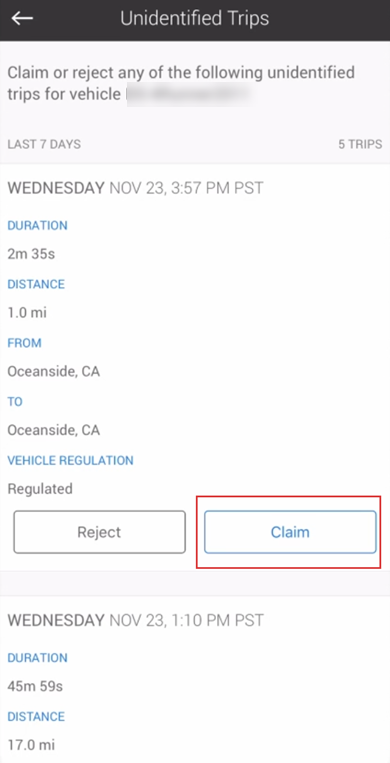This screenshot has height=763, width=390.
Task: Select the TO location Oceanside, CA
Action: click(54, 430)
